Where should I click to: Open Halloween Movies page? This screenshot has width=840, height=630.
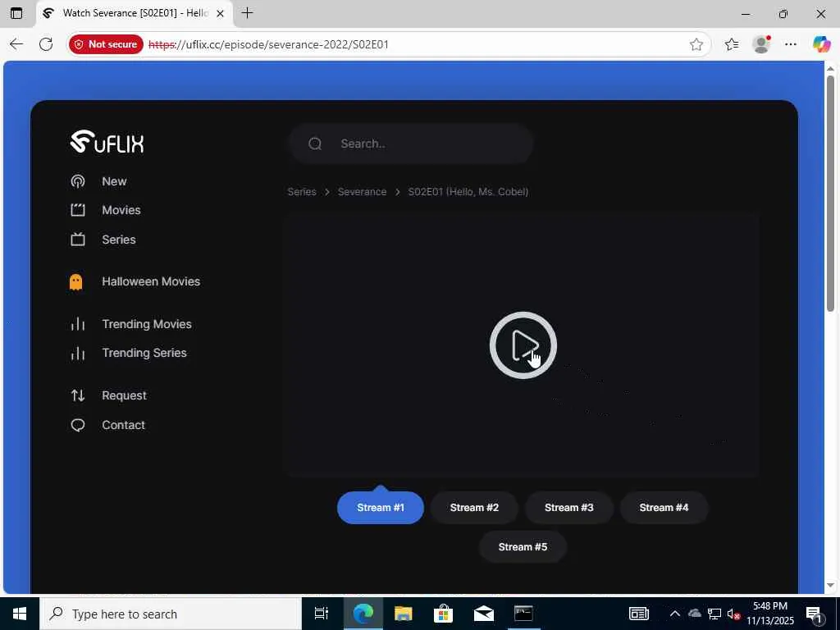(x=151, y=281)
